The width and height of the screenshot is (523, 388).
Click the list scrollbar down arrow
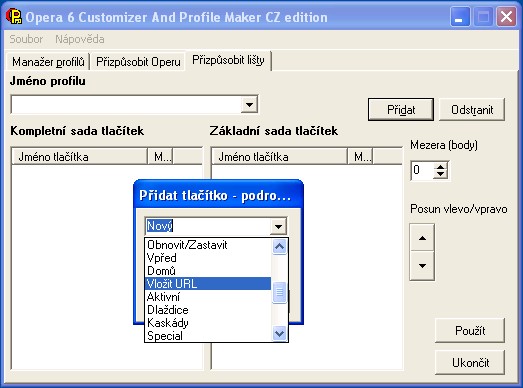(280, 333)
